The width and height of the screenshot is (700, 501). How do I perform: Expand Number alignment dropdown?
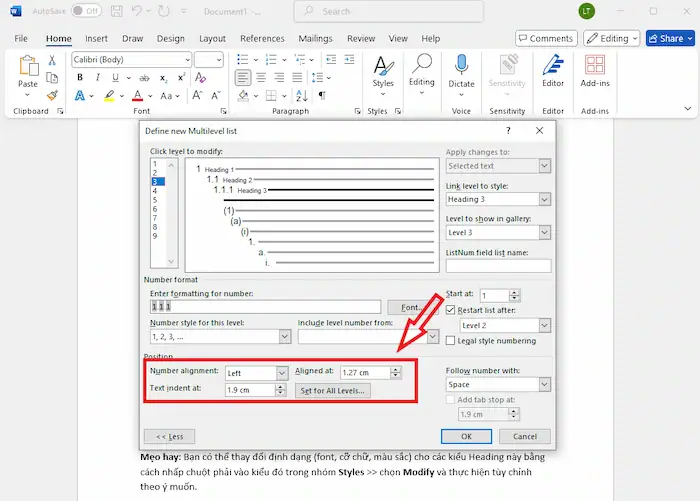point(282,373)
